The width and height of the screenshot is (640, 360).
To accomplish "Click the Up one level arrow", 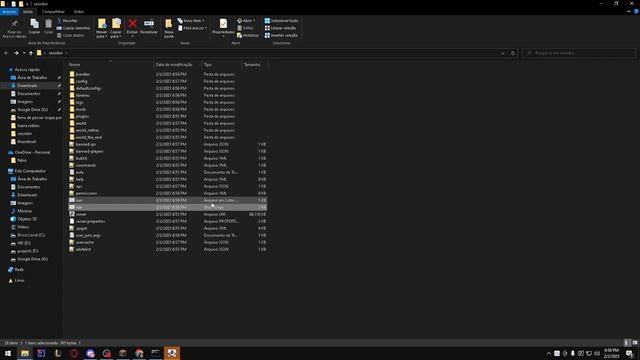I will (31, 53).
